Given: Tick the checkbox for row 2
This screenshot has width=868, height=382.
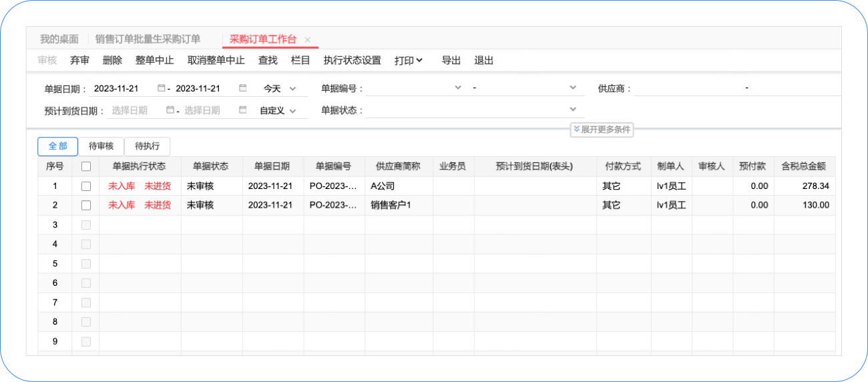Looking at the screenshot, I should [x=85, y=206].
